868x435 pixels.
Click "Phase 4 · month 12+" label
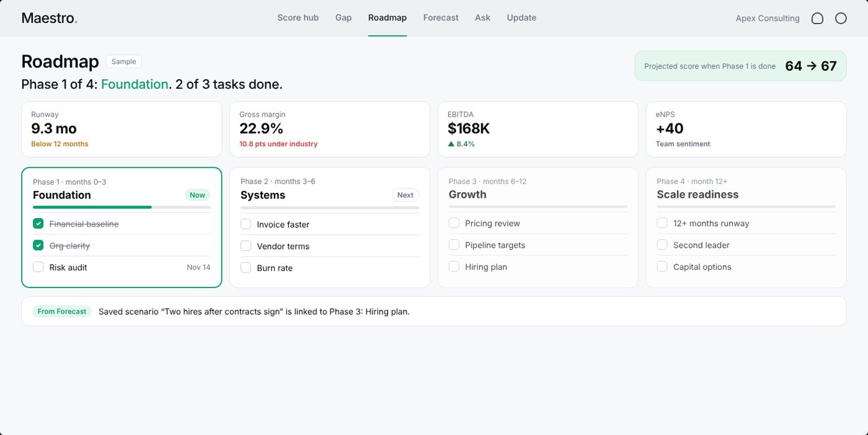coord(692,181)
